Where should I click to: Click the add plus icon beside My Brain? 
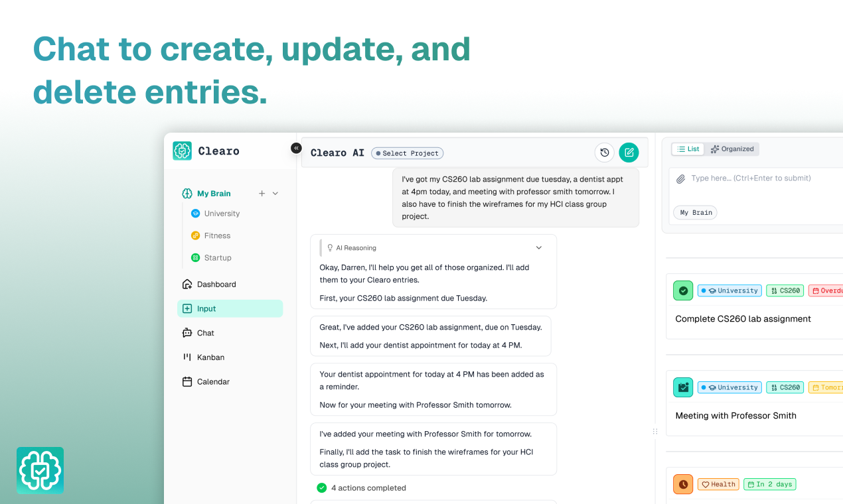pyautogui.click(x=262, y=194)
